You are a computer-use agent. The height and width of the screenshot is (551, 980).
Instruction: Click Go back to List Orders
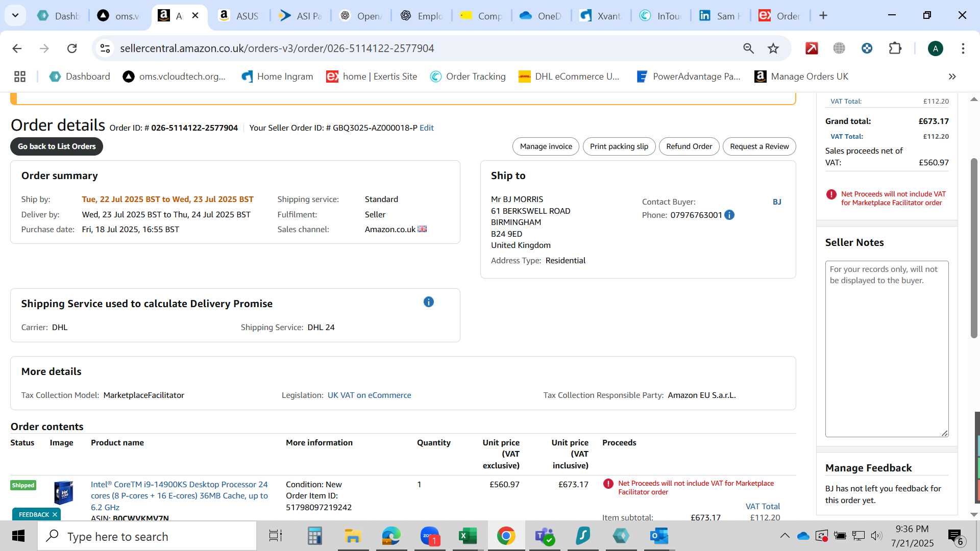coord(57,146)
